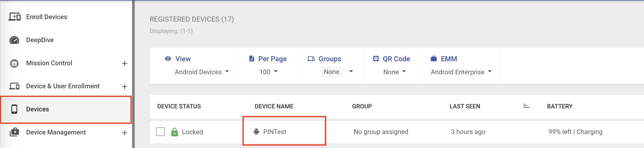Viewport: 644px width, 148px height.
Task: Click the Mission Control briefcase icon
Action: [14, 63]
